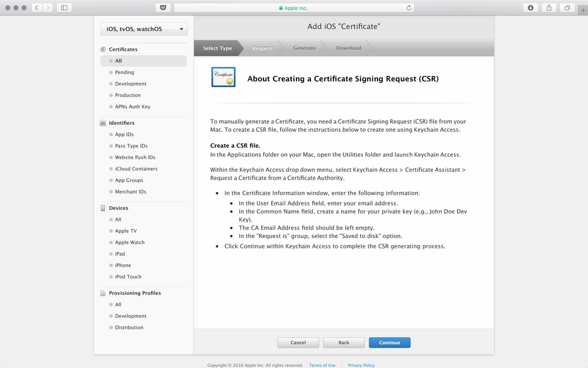Screen dimensions: 588x368
Task: Click the Provisioning Profiles section header
Action: [135, 293]
